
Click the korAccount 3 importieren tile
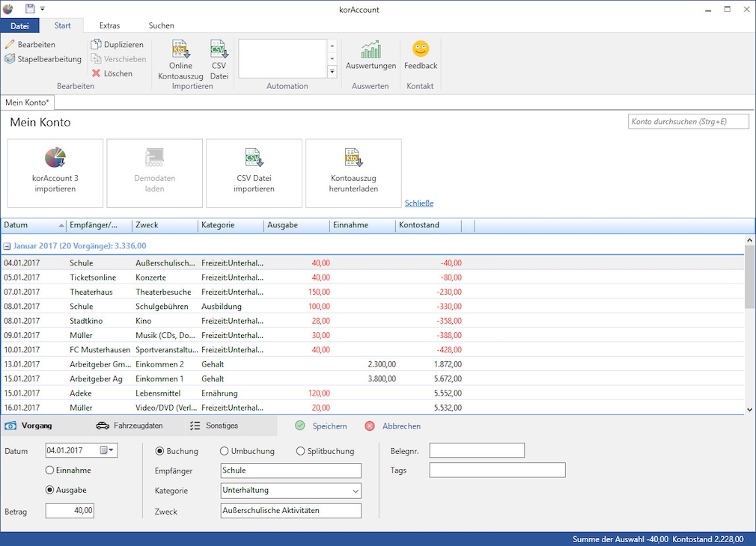pos(55,173)
